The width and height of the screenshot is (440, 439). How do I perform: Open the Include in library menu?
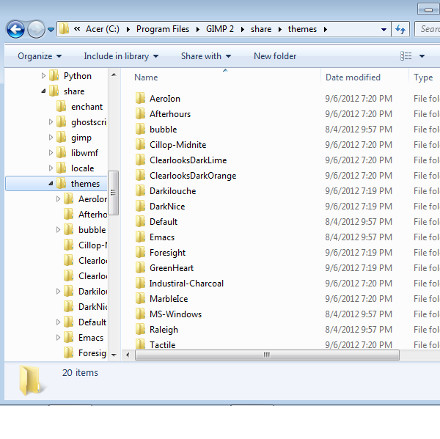coord(121,56)
